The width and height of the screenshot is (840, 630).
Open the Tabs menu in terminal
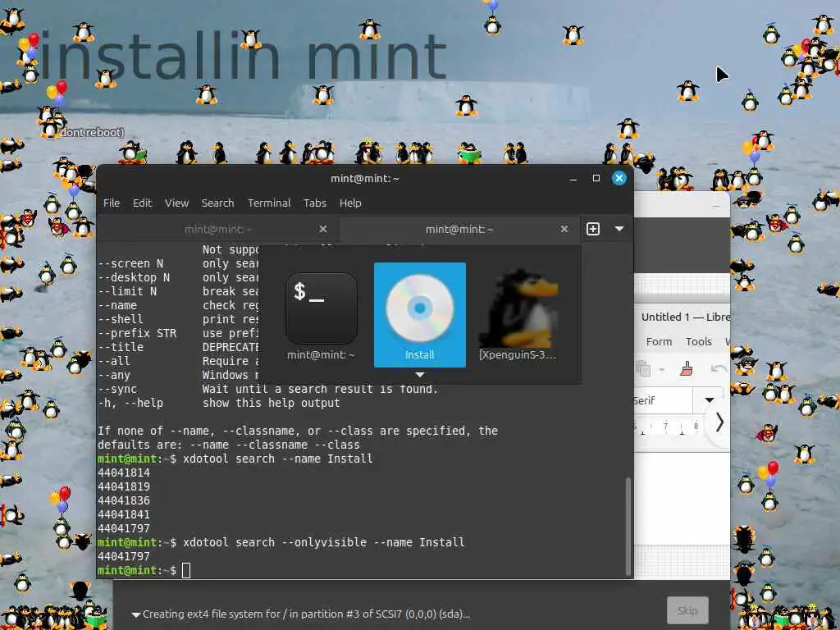coord(314,203)
